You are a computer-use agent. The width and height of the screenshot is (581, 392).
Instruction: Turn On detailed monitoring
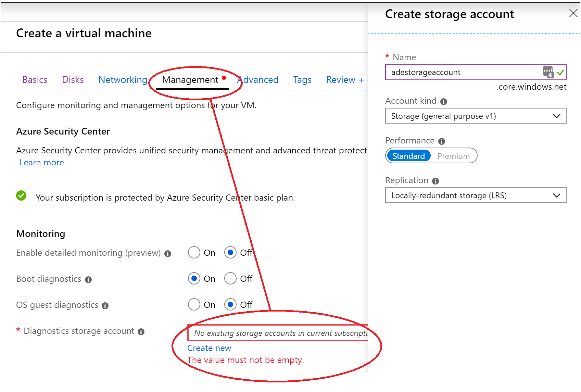pyautogui.click(x=194, y=252)
